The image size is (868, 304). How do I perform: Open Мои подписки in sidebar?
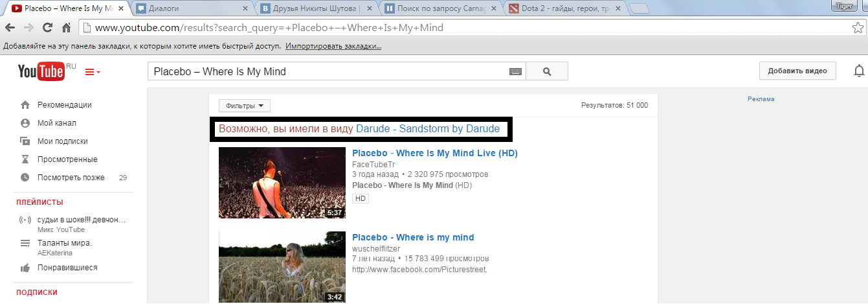(x=63, y=141)
